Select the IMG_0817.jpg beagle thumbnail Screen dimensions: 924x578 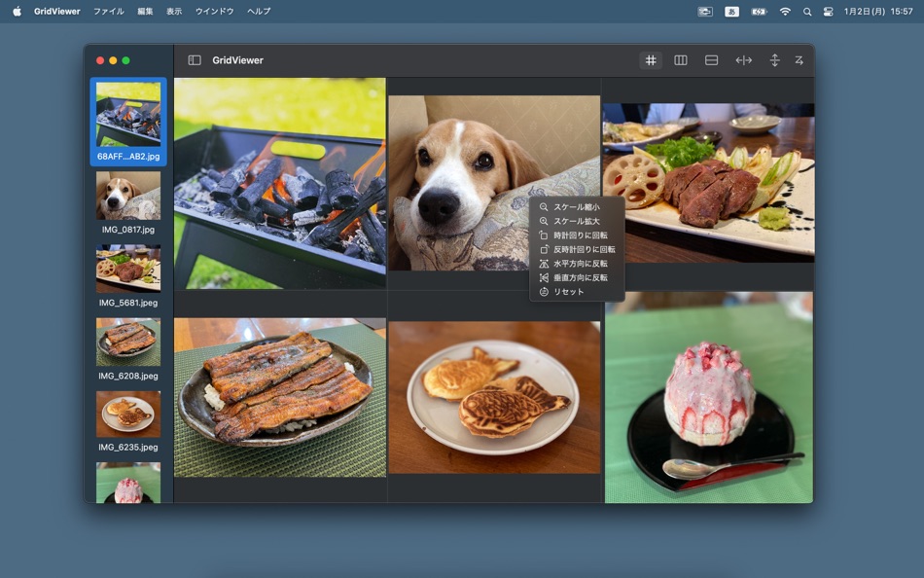128,196
